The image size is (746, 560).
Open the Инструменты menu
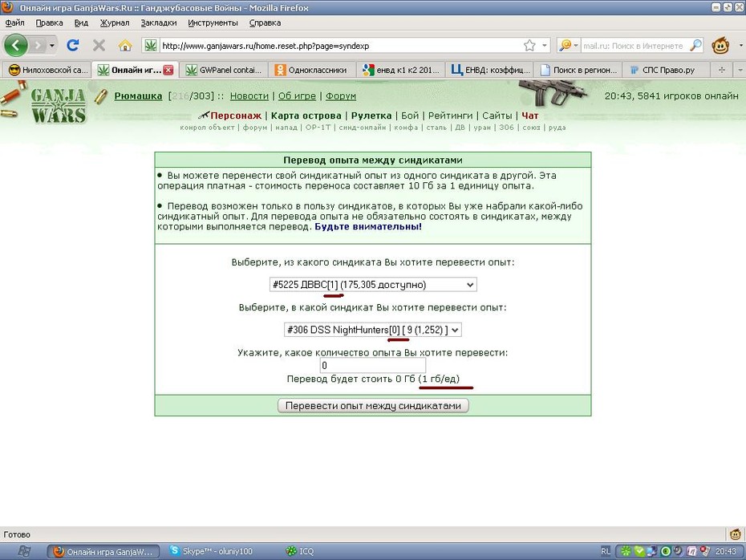tap(213, 22)
